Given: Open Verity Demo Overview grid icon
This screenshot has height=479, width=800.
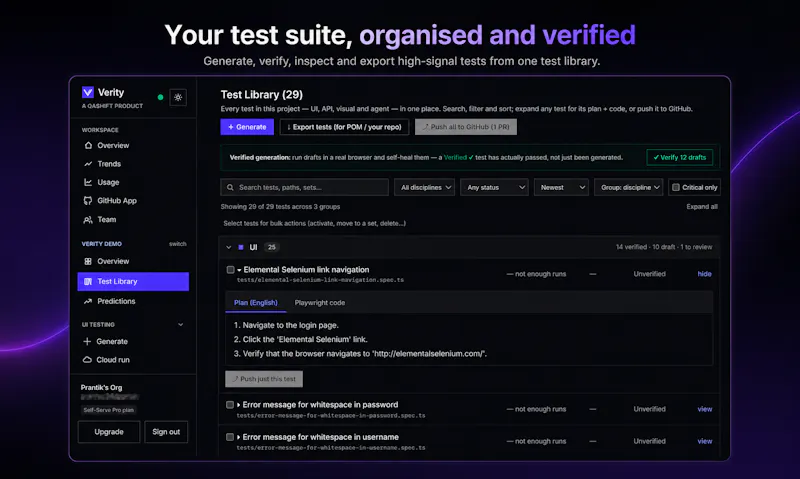Looking at the screenshot, I should click(x=88, y=261).
